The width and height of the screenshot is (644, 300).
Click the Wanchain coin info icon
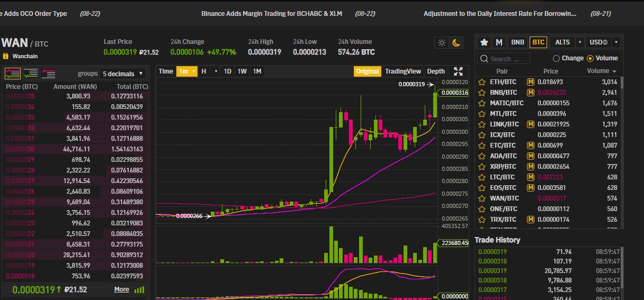coord(6,56)
